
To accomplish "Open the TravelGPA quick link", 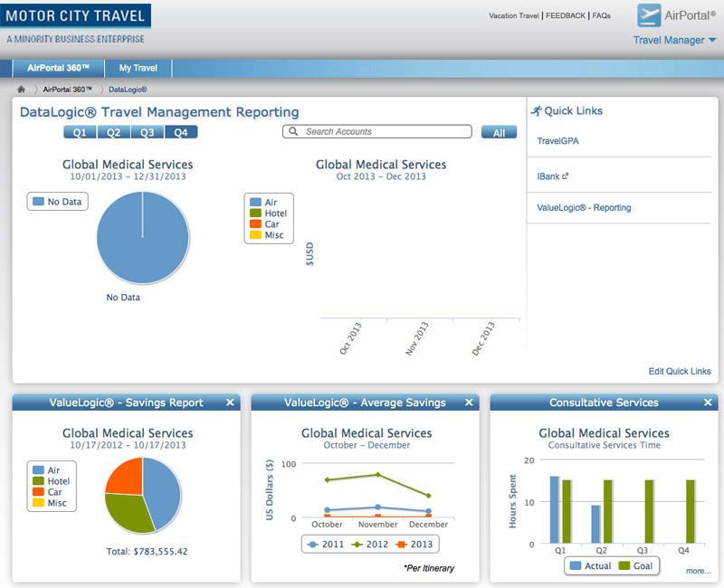I will [x=557, y=141].
